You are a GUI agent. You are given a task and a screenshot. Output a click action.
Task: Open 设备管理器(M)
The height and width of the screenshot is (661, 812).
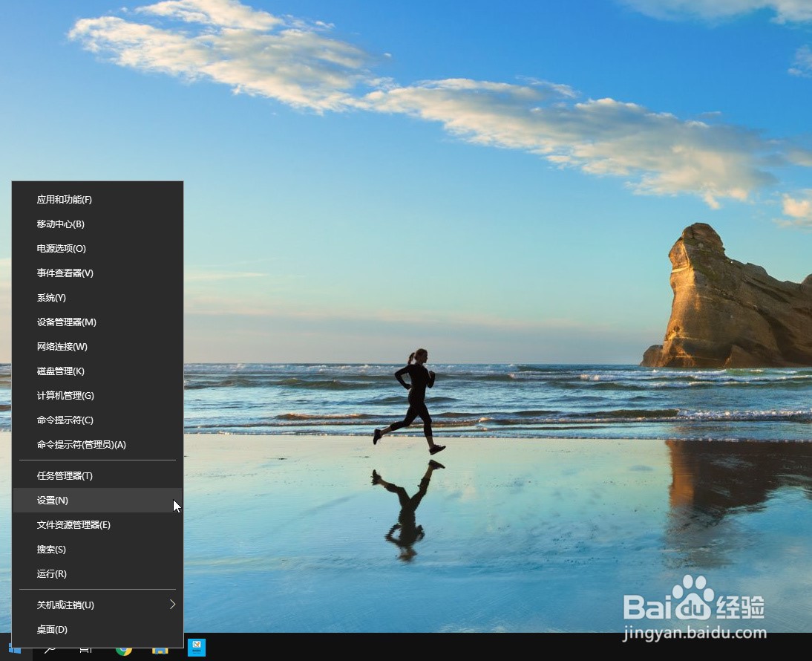(97, 322)
